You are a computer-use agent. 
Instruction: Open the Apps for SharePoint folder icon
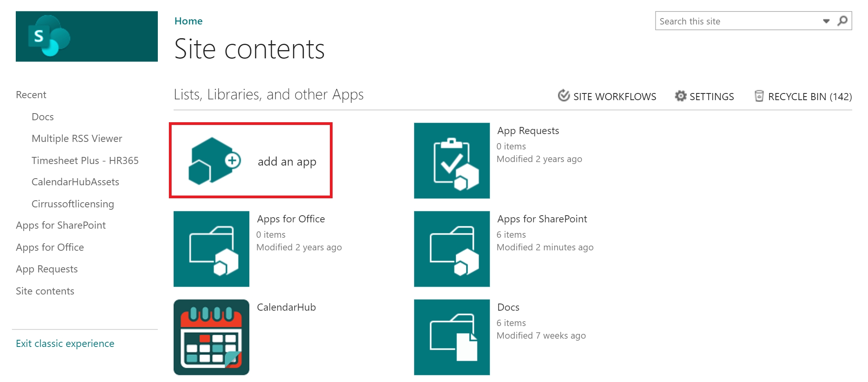(x=452, y=249)
